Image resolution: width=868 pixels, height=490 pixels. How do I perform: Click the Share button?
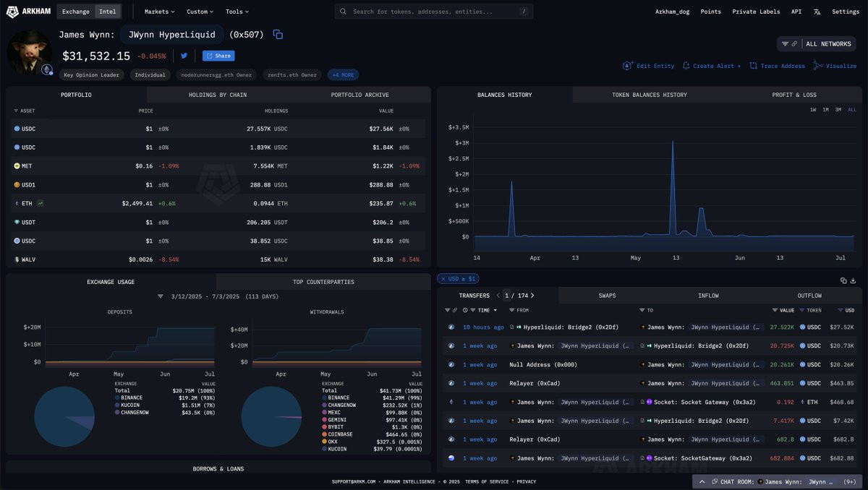[218, 56]
